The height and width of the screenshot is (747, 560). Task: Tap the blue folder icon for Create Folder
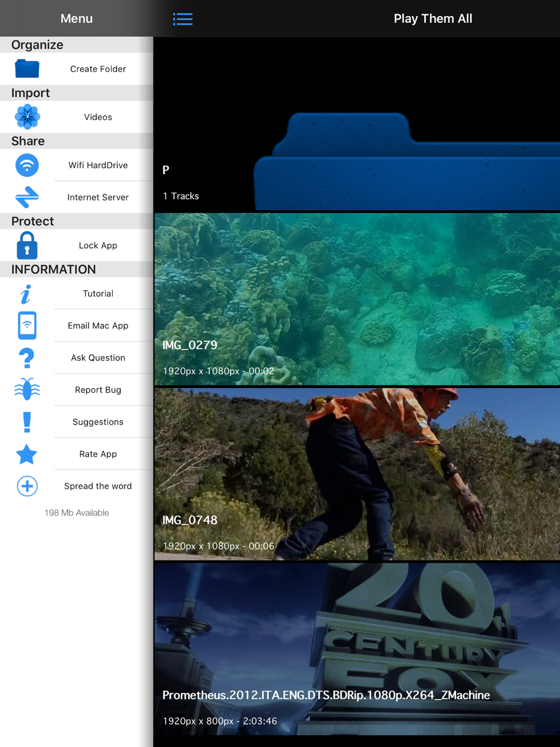pos(27,69)
